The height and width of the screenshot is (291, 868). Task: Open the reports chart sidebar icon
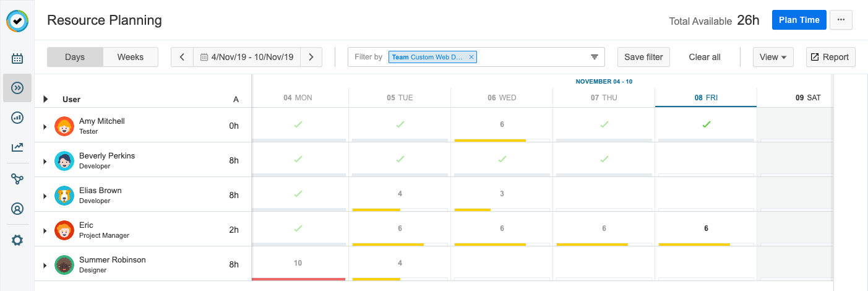[x=17, y=118]
